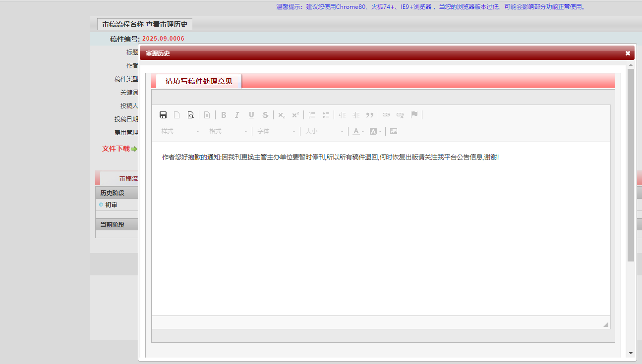This screenshot has height=364, width=642.
Task: Click the Block Quote icon
Action: coord(370,115)
